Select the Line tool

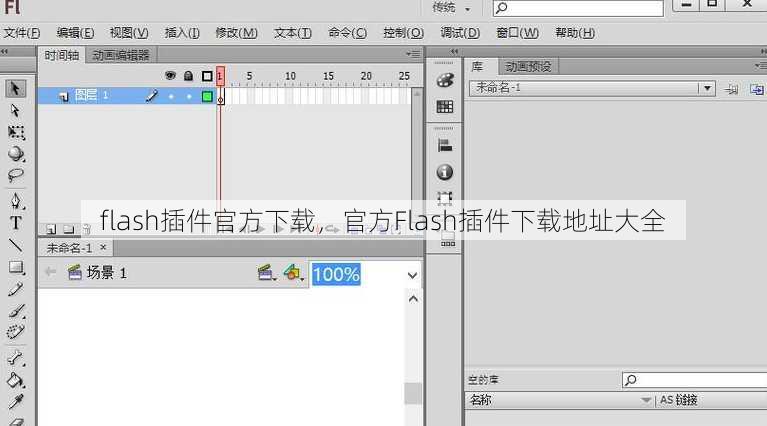[16, 245]
